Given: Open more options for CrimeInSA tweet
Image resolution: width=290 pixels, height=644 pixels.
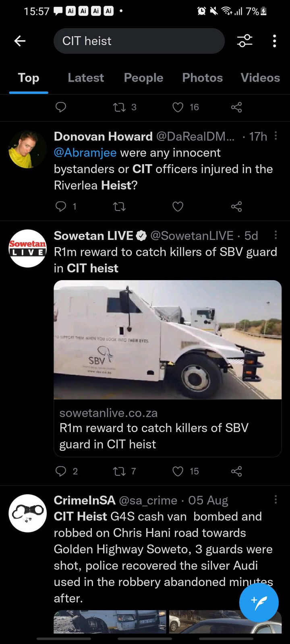Looking at the screenshot, I should 275,500.
